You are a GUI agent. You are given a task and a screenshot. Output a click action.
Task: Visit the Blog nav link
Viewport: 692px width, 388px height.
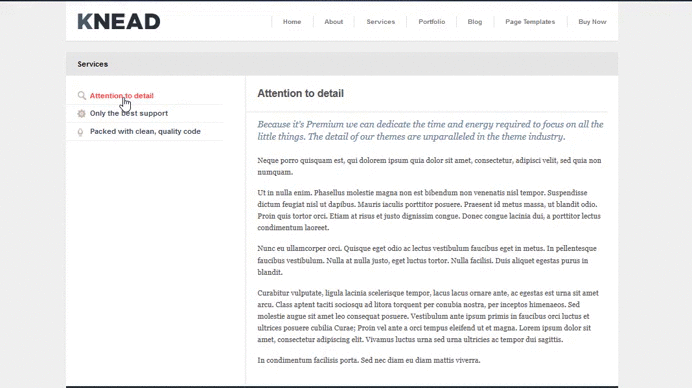point(475,22)
